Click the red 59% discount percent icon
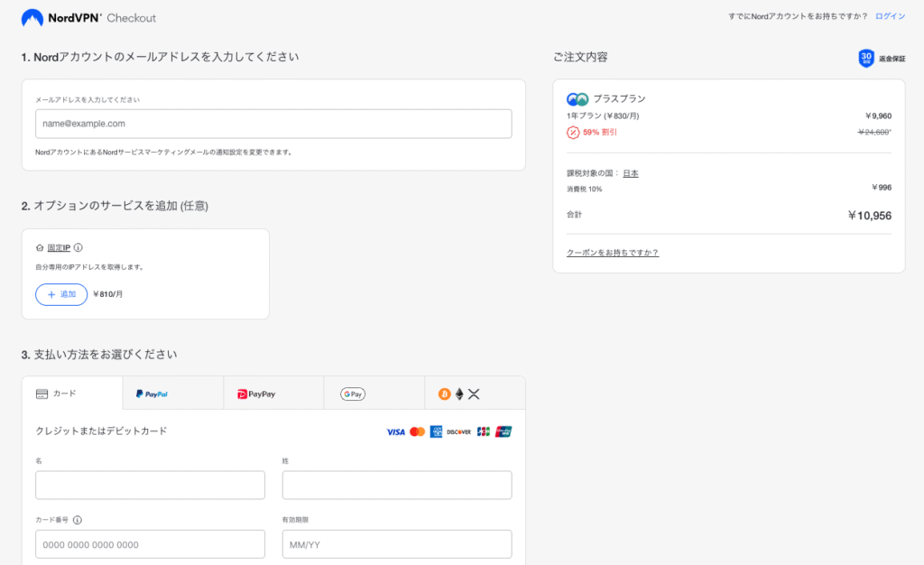Screen dimensions: 924x565 [x=573, y=133]
